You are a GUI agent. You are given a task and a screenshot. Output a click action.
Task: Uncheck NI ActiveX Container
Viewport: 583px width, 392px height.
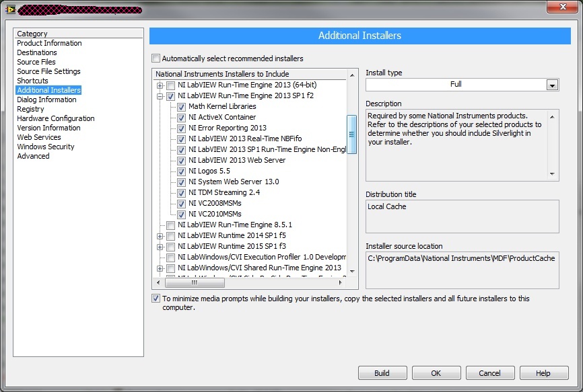click(x=182, y=118)
